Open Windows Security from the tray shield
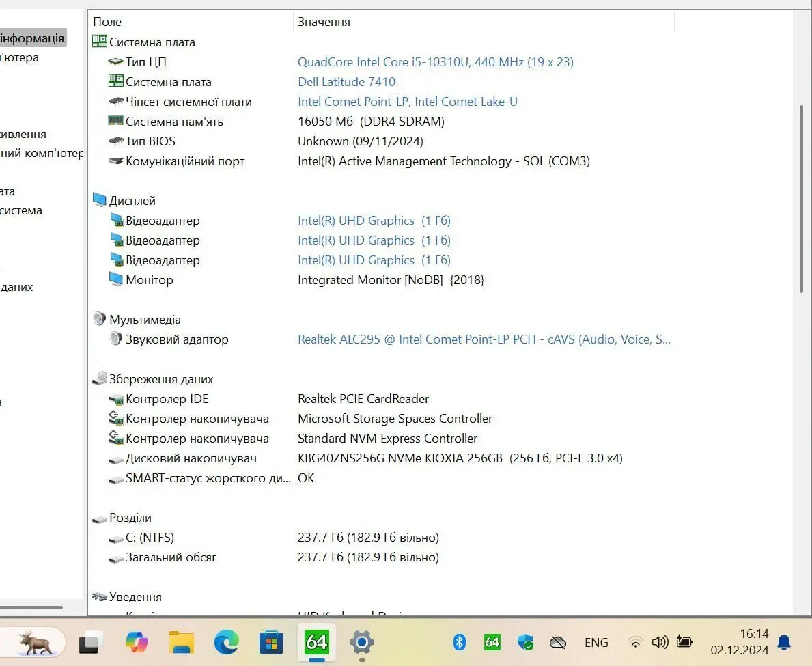812x666 pixels. pyautogui.click(x=525, y=642)
